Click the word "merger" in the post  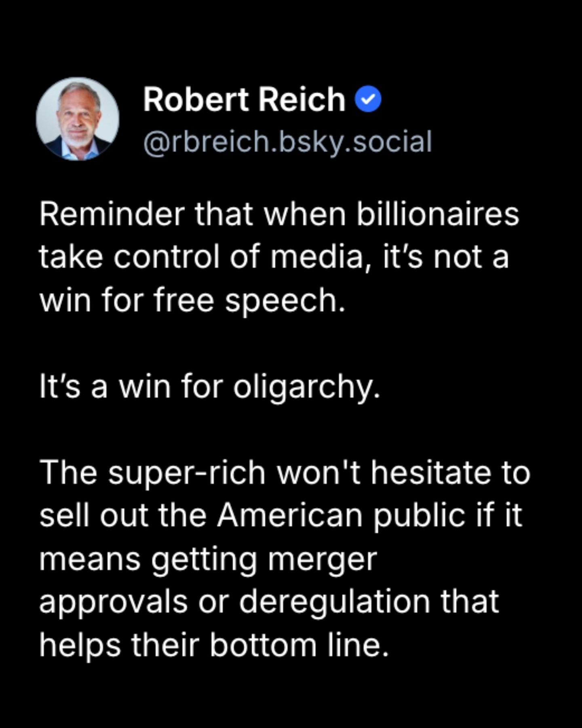pyautogui.click(x=322, y=559)
